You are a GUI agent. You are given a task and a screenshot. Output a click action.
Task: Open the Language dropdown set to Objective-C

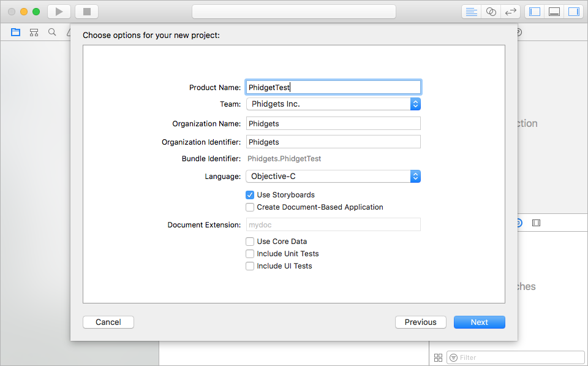333,177
